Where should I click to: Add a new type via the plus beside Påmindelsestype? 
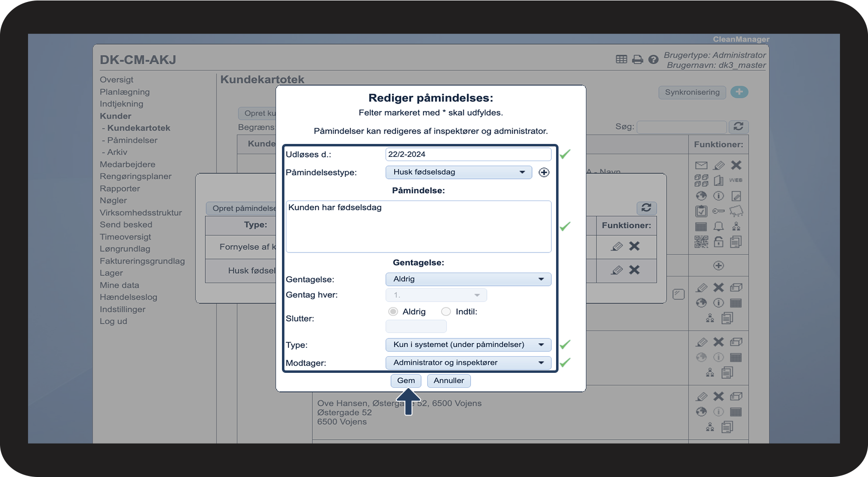[x=544, y=172]
